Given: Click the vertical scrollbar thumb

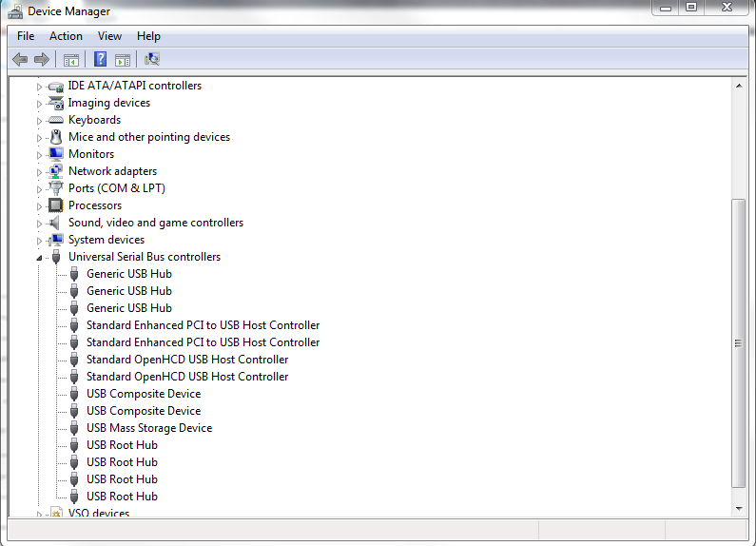Looking at the screenshot, I should coord(737,343).
